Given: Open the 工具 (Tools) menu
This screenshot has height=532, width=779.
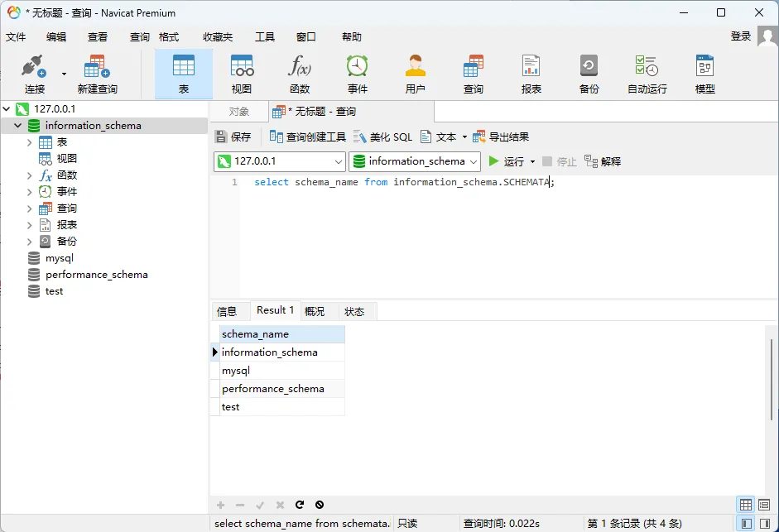Looking at the screenshot, I should click(265, 37).
